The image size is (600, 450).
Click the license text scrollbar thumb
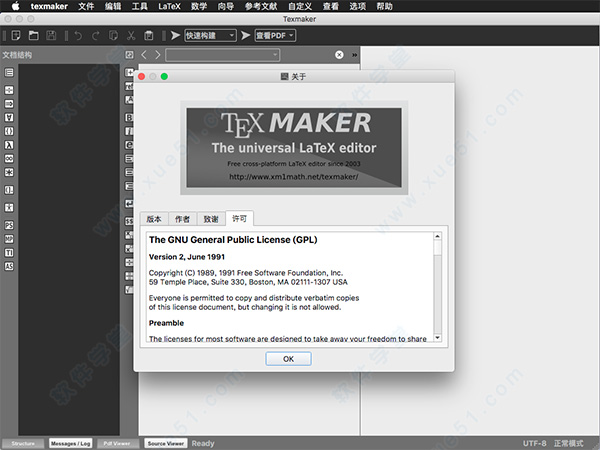point(437,248)
